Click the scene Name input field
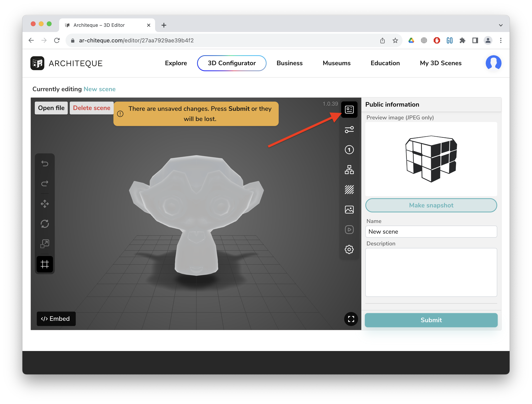This screenshot has width=532, height=404. pyautogui.click(x=431, y=231)
